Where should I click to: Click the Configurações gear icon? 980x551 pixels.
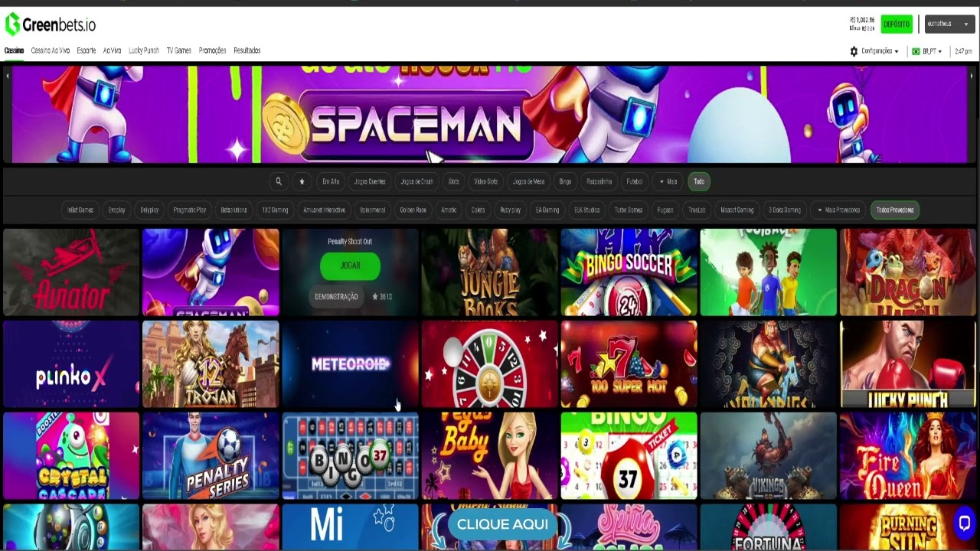click(854, 51)
